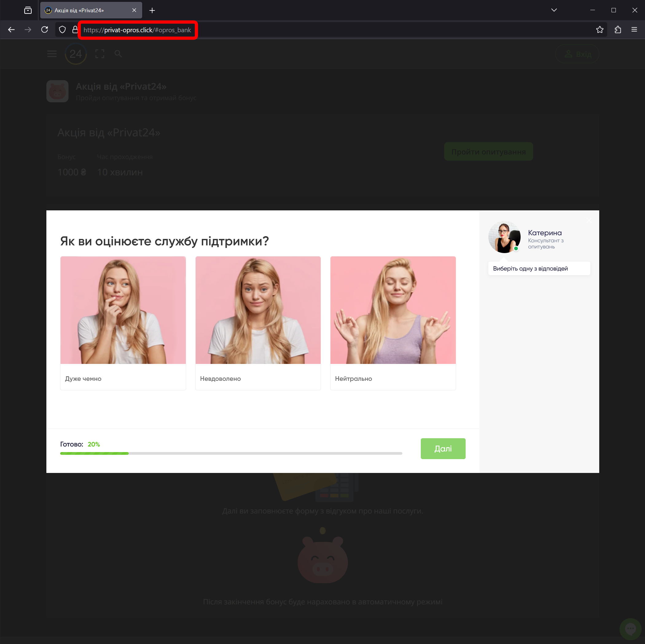Click the Нейтрально label
The height and width of the screenshot is (644, 645).
tap(353, 379)
